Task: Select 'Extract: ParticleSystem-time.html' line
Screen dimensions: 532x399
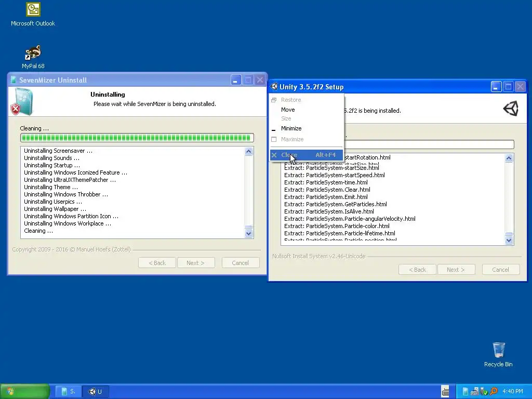Action: [326, 182]
